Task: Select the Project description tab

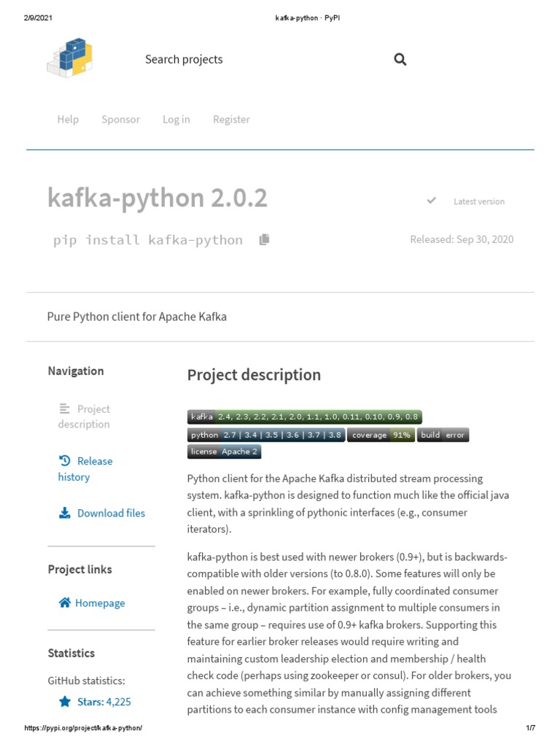Action: 85,417
